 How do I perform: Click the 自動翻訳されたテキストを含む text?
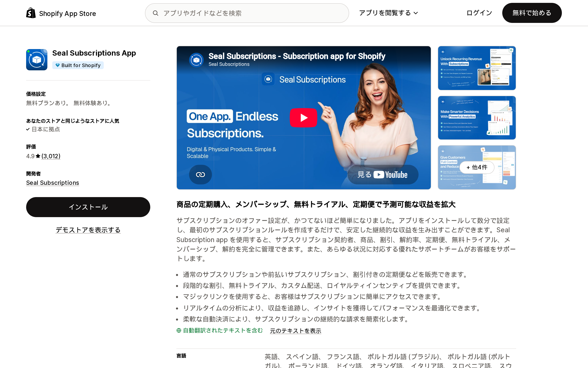click(x=223, y=330)
